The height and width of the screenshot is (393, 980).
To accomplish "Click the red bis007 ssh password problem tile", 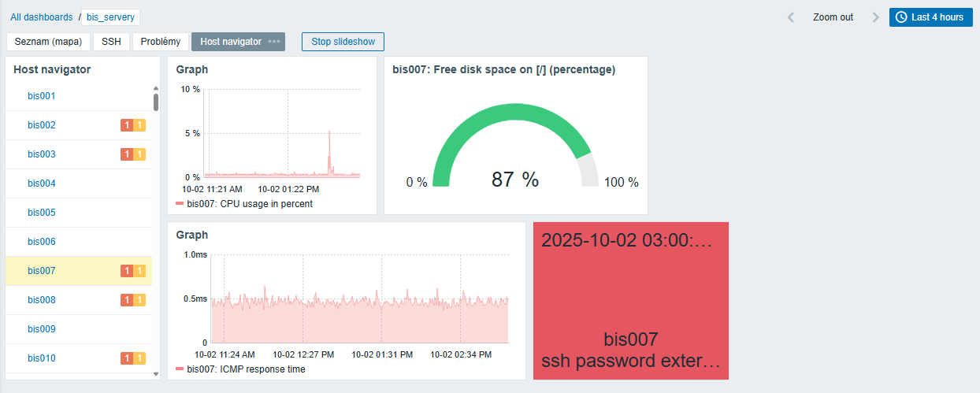I will [630, 300].
